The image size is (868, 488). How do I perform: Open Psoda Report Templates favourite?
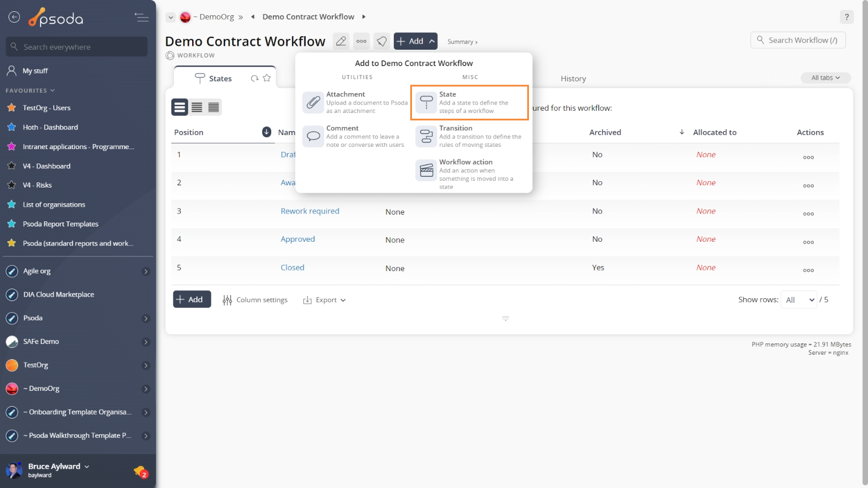coord(60,224)
